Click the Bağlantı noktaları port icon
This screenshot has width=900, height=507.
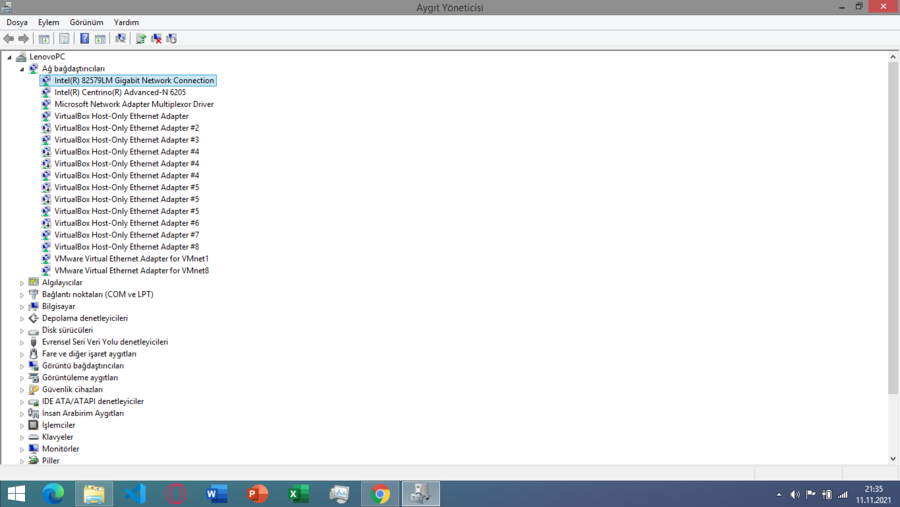(33, 294)
